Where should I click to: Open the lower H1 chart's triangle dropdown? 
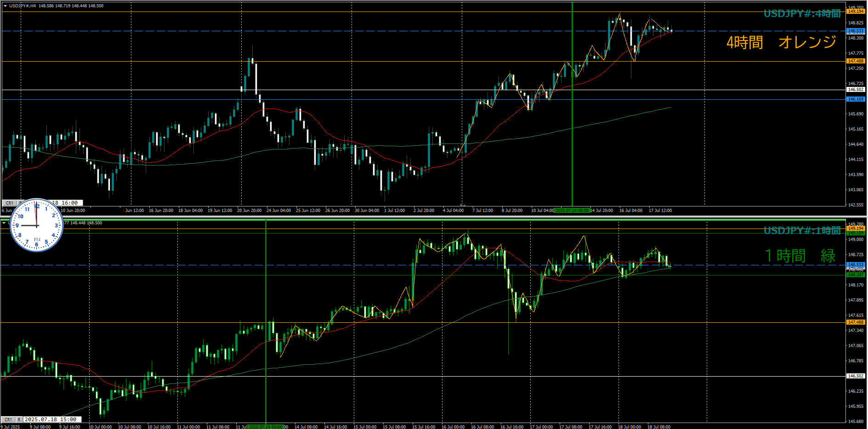click(x=4, y=223)
